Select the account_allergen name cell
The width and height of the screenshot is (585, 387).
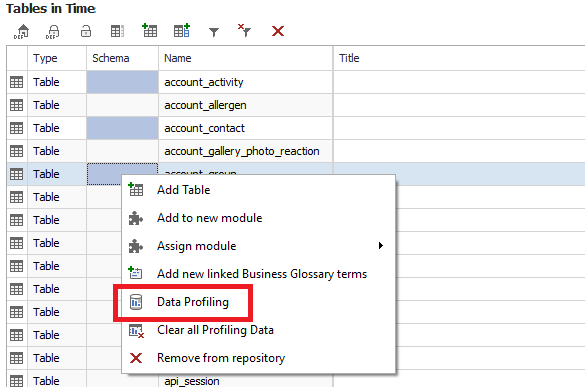click(245, 105)
